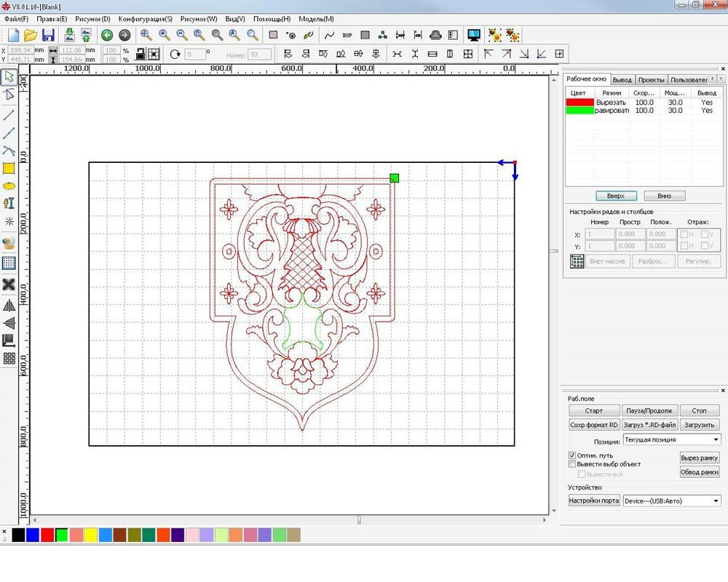This screenshot has width=728, height=582.
Task: Open 'Настройки порта' port settings
Action: (x=594, y=501)
